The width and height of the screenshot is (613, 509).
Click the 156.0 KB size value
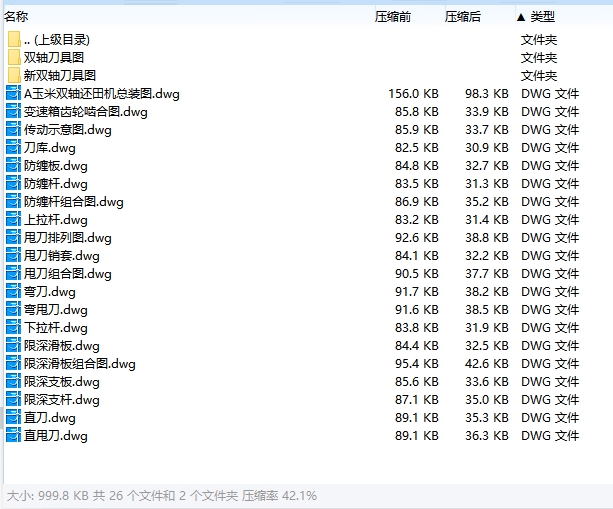point(413,94)
